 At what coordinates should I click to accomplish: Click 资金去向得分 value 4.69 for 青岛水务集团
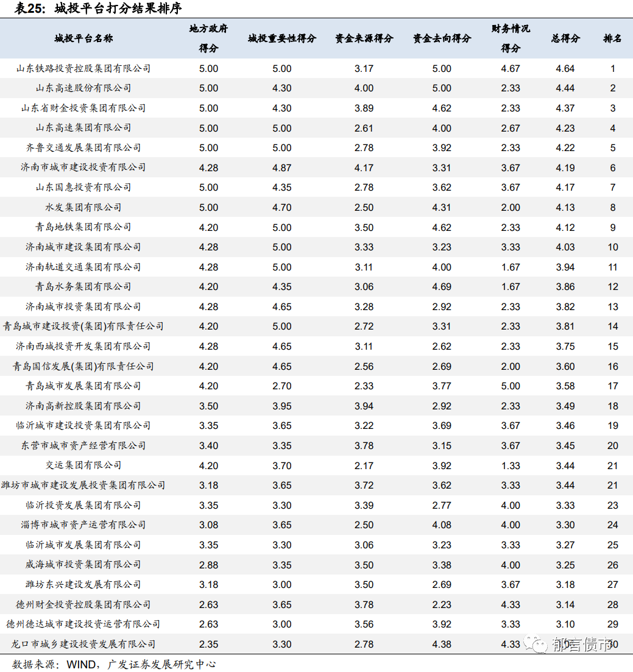[x=442, y=287]
